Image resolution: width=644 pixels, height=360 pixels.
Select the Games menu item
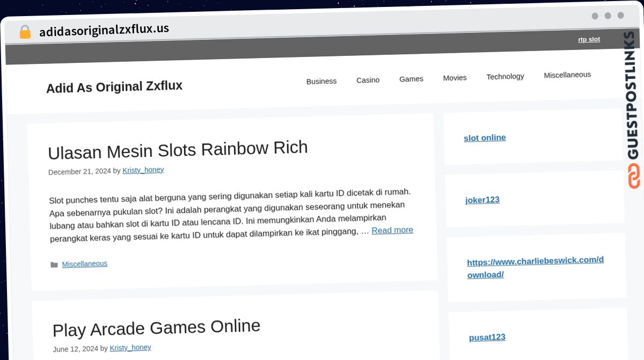coord(411,79)
